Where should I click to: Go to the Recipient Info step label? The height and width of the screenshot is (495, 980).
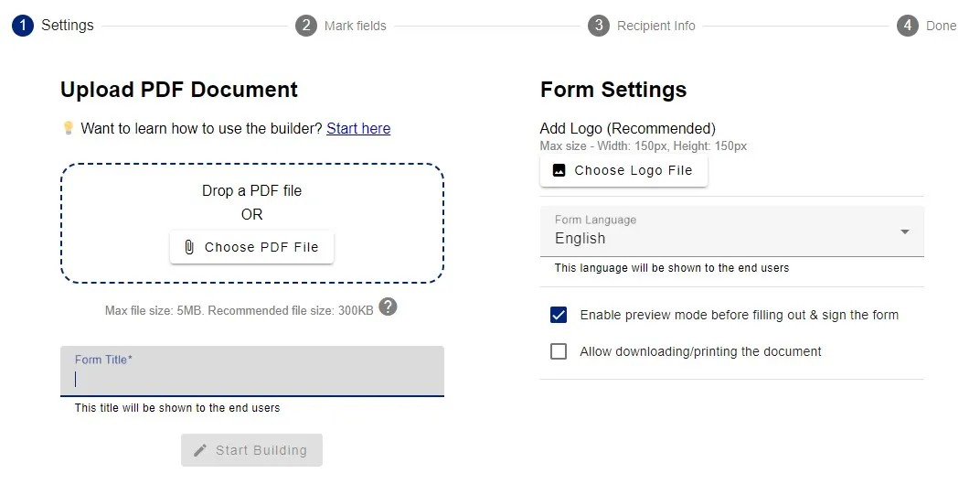click(x=655, y=26)
